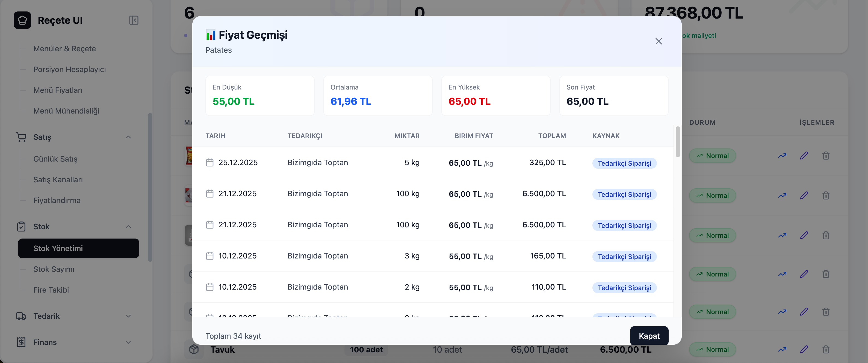Viewport: 868px width, 363px height.
Task: Expand the Finans section chevron
Action: [128, 342]
